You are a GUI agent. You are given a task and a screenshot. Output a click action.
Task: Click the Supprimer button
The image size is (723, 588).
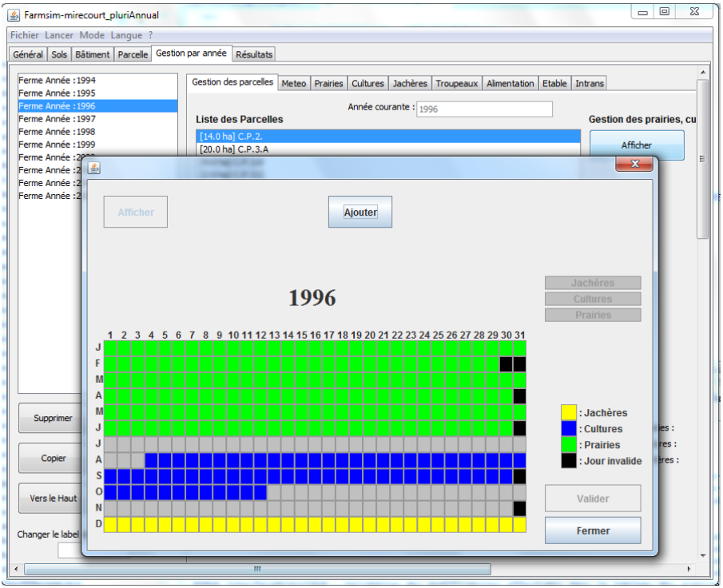50,419
